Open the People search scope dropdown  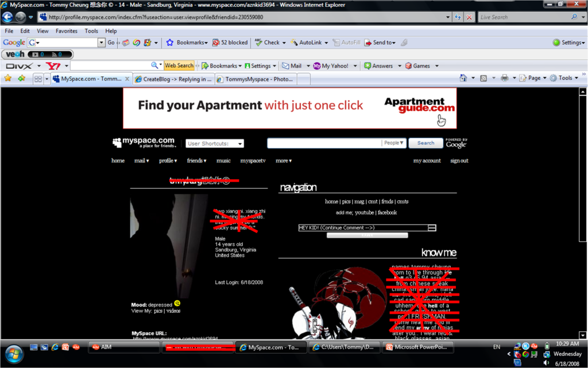click(394, 143)
